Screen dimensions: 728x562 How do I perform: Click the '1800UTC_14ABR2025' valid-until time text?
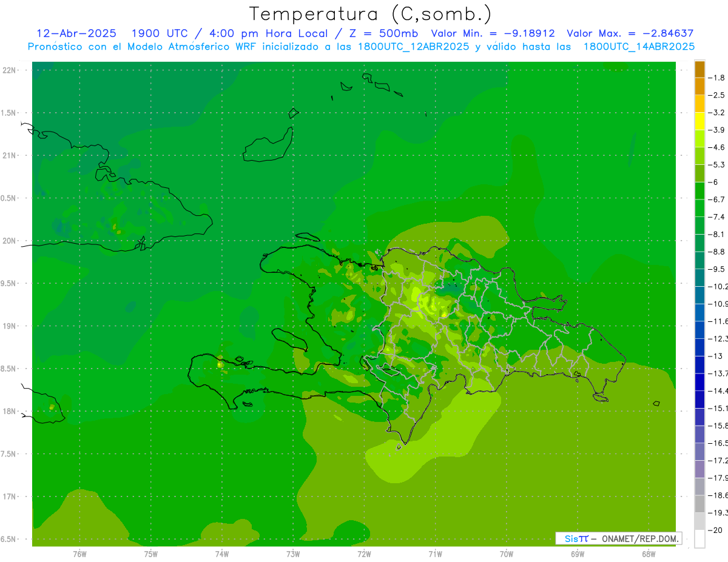[x=639, y=47]
